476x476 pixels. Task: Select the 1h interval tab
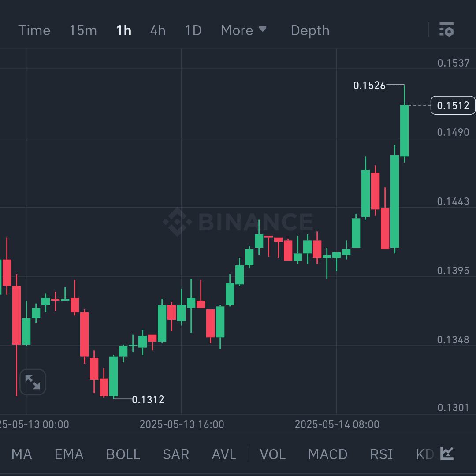[x=124, y=30]
